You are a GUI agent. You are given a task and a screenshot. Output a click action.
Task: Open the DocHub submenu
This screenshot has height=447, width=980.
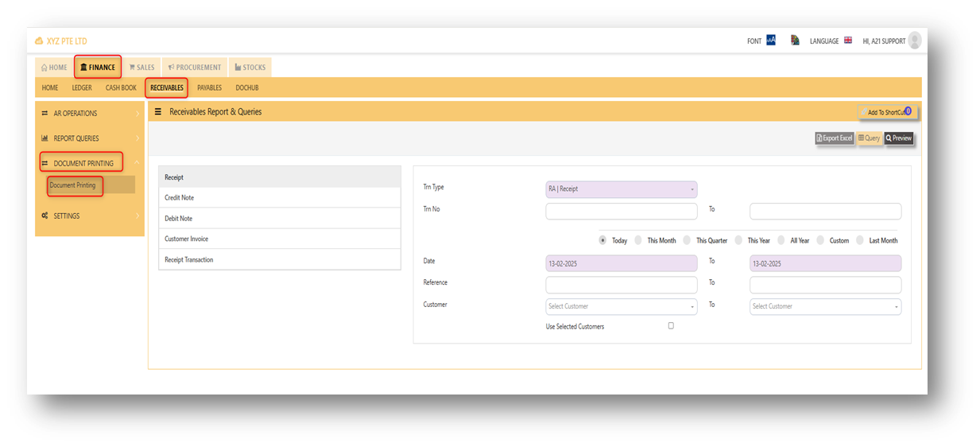pyautogui.click(x=247, y=87)
